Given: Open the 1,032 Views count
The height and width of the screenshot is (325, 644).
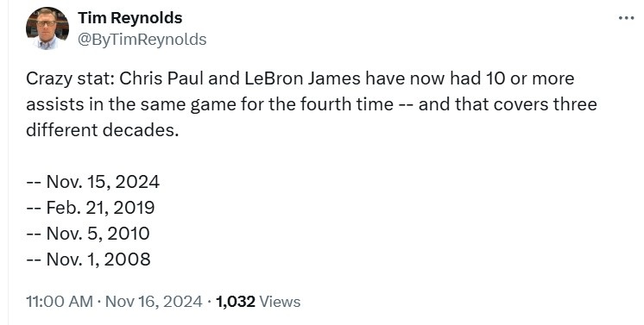Looking at the screenshot, I should pyautogui.click(x=258, y=302).
